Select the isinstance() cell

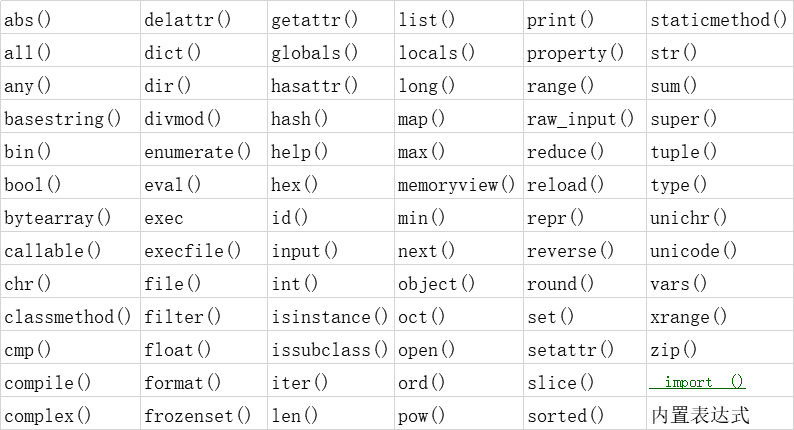coord(329,317)
